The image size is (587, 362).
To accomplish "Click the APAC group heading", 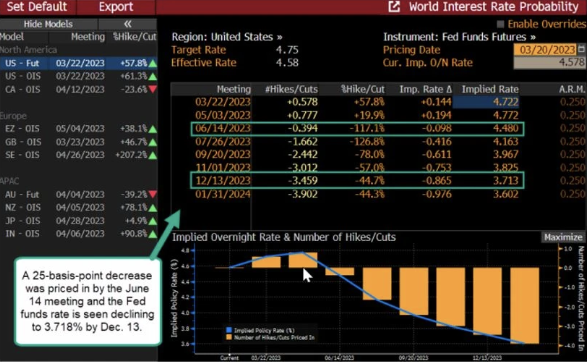I will click(x=10, y=181).
